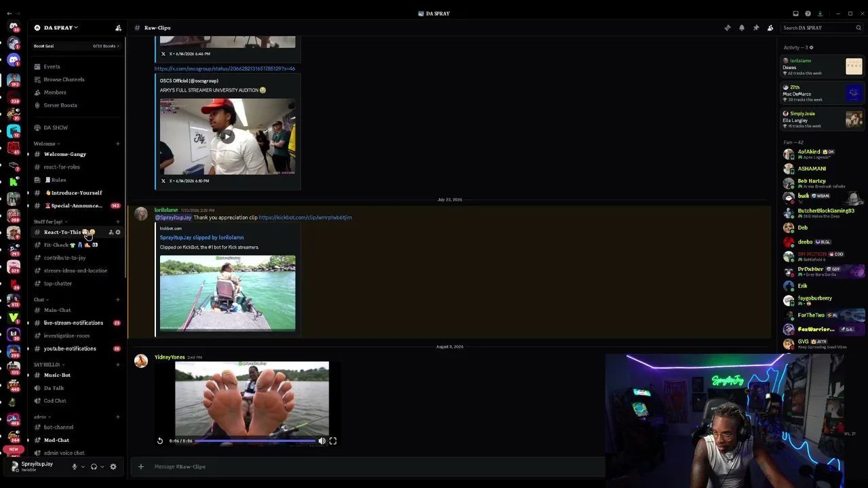Image resolution: width=868 pixels, height=488 pixels.
Task: Open YidneyYones username profile
Action: pos(170,357)
